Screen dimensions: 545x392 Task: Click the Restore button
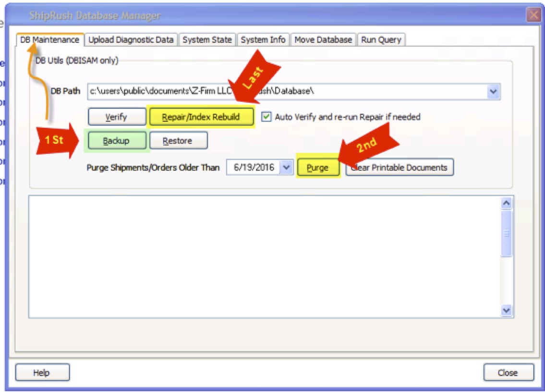(x=178, y=141)
